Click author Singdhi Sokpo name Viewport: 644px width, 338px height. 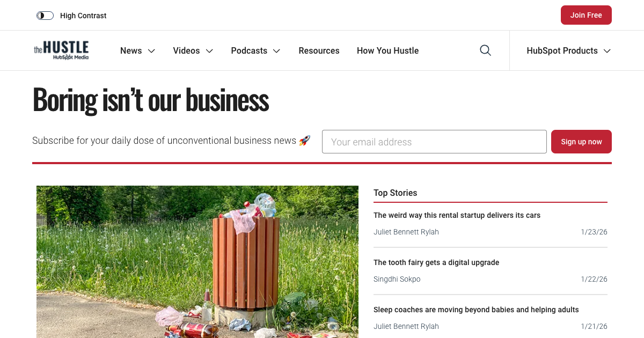397,279
